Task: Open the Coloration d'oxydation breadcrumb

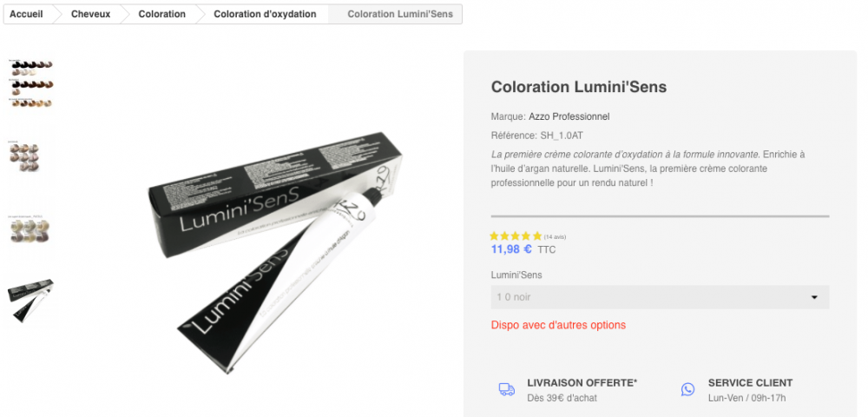Action: tap(265, 14)
